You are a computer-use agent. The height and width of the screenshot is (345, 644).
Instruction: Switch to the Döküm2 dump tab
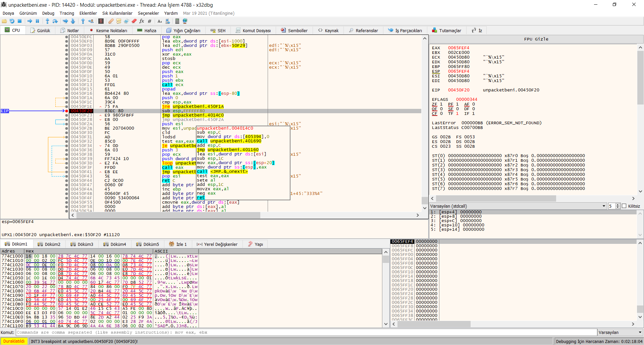pos(49,244)
